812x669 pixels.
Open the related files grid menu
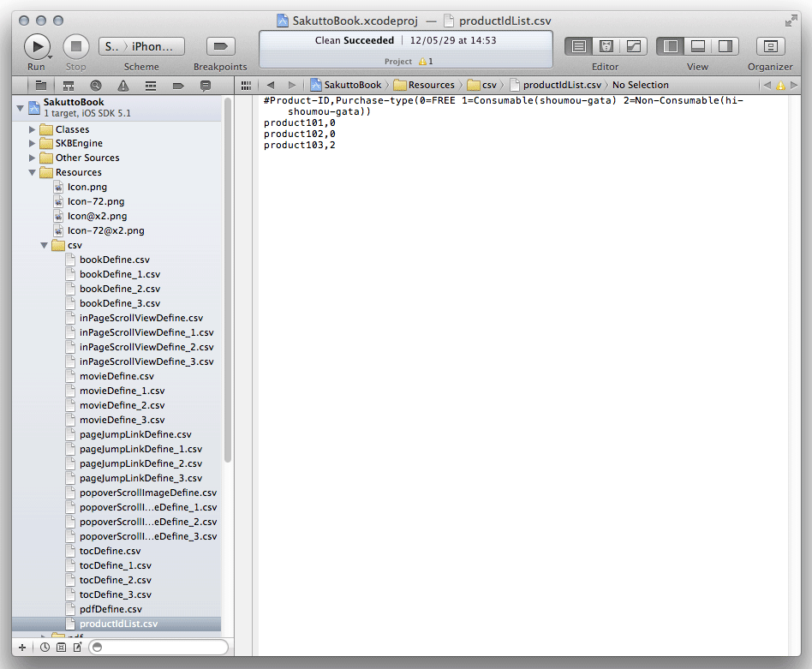pyautogui.click(x=246, y=86)
